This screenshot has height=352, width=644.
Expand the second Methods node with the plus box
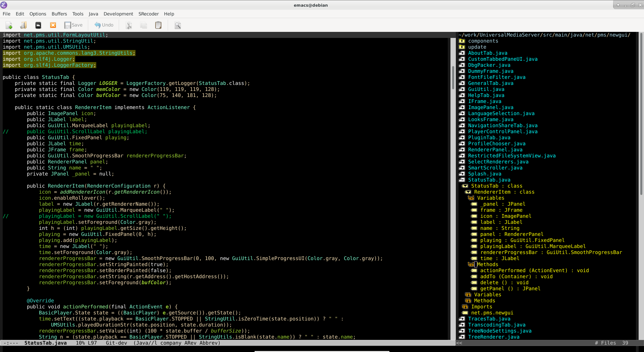[468, 301]
